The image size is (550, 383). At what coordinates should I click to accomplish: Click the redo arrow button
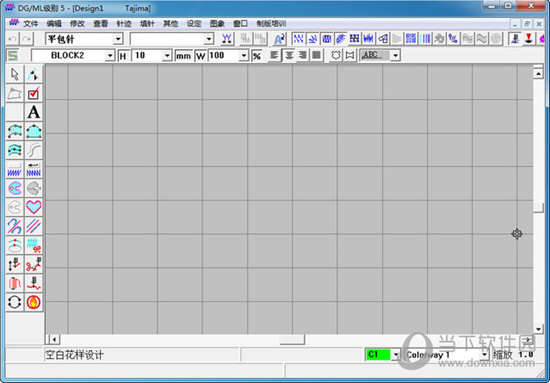[27, 39]
